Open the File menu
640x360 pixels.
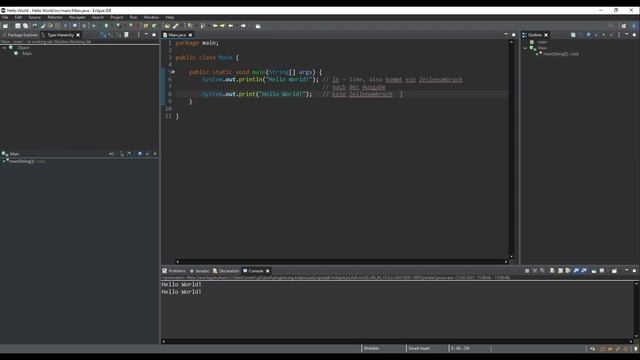tap(5, 18)
